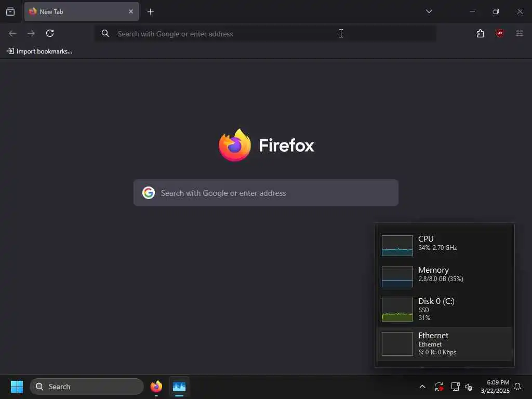Open the network status tray icon
This screenshot has width=532, height=399.
click(455, 387)
